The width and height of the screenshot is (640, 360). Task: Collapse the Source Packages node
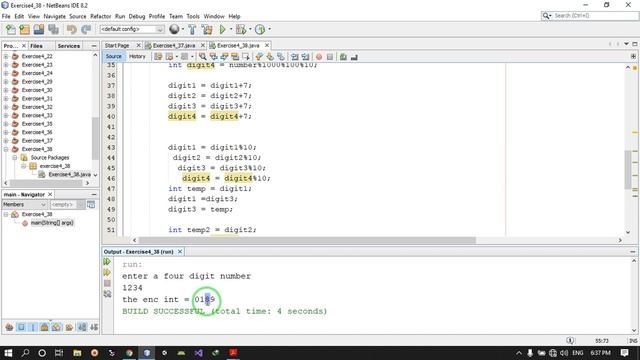15,158
